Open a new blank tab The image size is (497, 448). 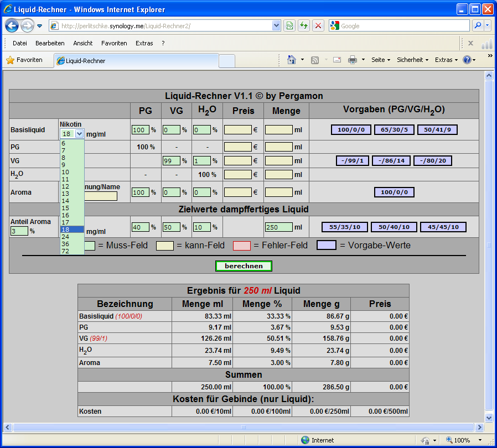(226, 61)
